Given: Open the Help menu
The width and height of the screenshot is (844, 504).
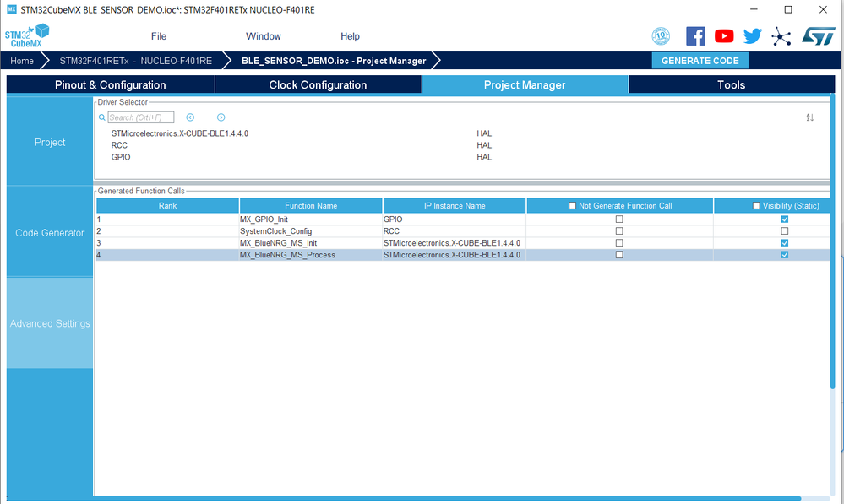Looking at the screenshot, I should coord(350,36).
